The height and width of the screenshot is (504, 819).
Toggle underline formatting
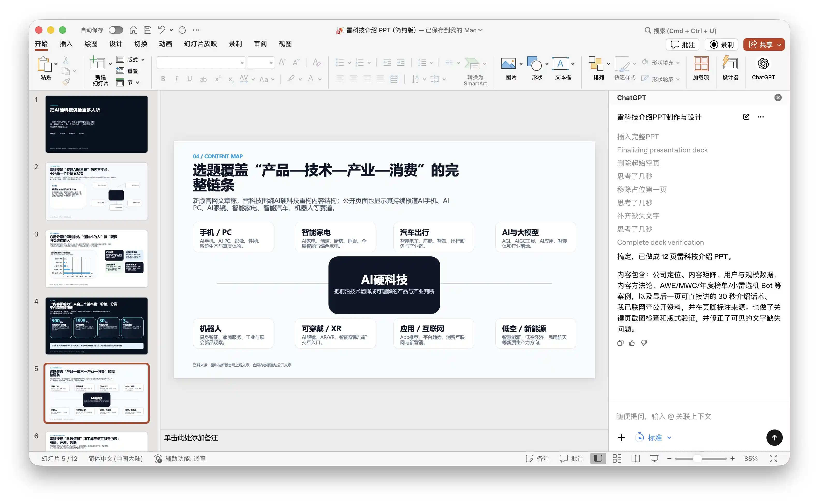click(x=189, y=79)
